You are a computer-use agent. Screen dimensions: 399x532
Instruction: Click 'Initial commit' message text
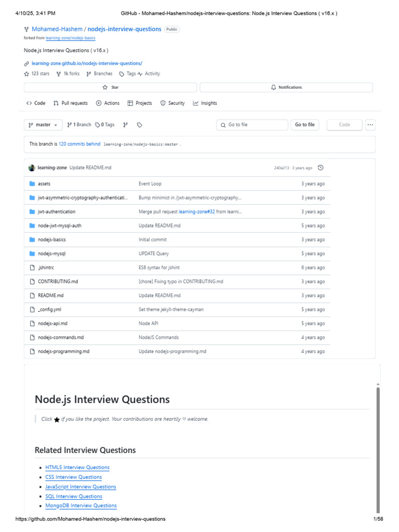click(153, 240)
